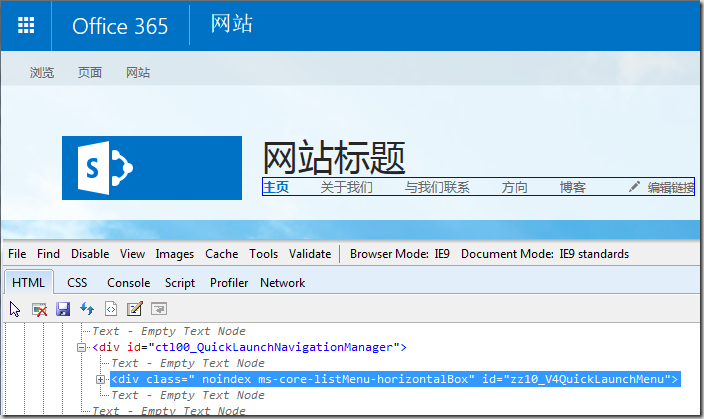The image size is (704, 419).
Task: Open the 页面 ribbon tab
Action: tap(90, 72)
